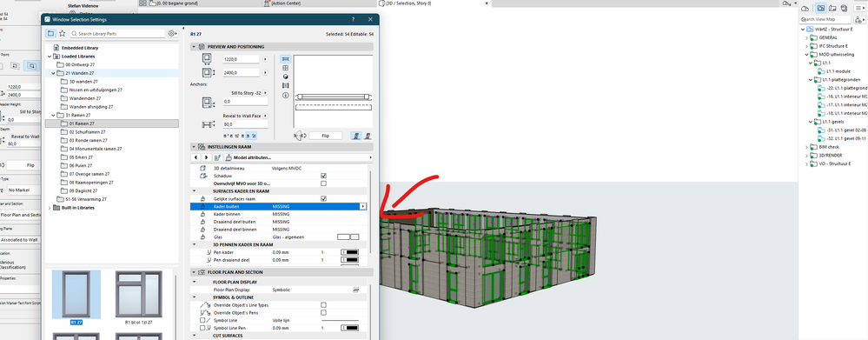
Task: Click Pen draaiend deel pen swatch
Action: click(x=350, y=260)
